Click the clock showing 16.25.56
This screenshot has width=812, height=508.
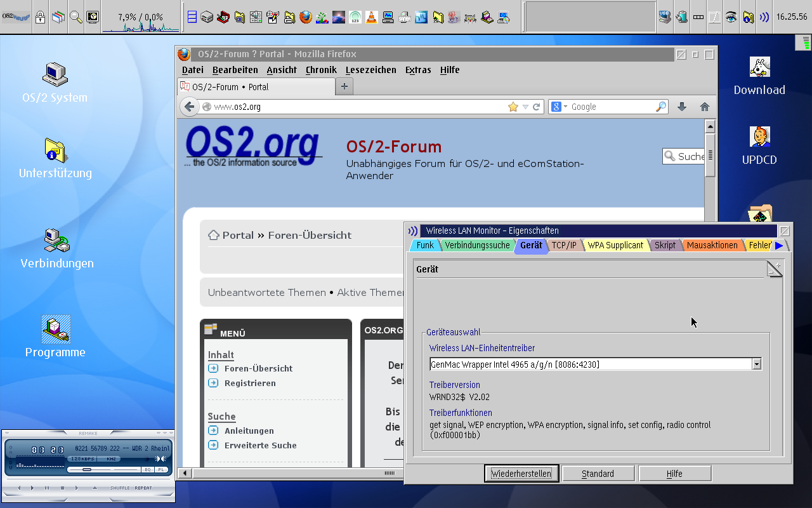[792, 17]
